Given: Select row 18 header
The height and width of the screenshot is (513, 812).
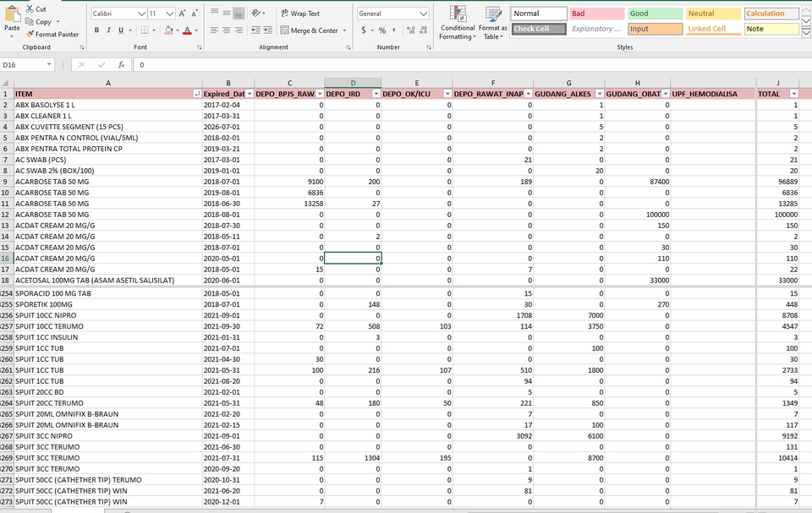Looking at the screenshot, I should pyautogui.click(x=6, y=281).
